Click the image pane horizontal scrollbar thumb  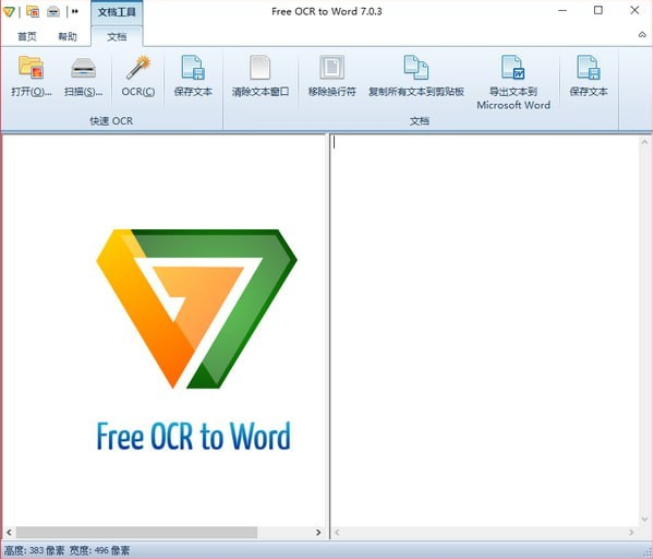click(x=136, y=532)
